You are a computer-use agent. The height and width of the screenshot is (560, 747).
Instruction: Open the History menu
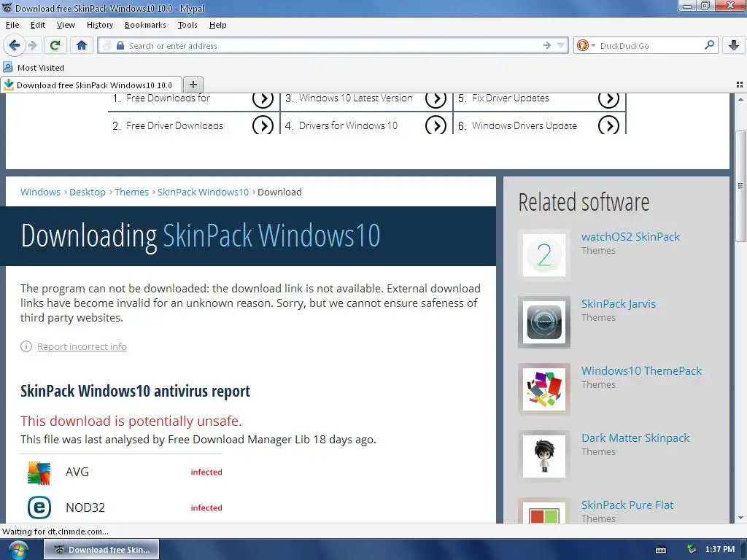99,25
